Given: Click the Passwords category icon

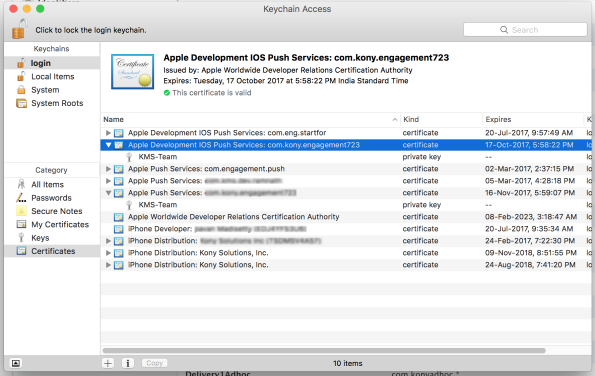Looking at the screenshot, I should click(x=21, y=198).
